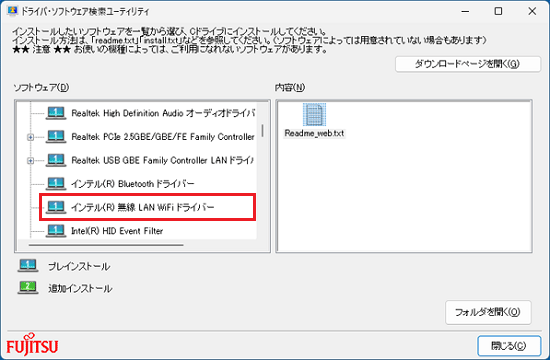Click the インテル(R) 無線 LAN WiFi ドライバー icon
Screen dimensions: 550x360
tap(56, 207)
